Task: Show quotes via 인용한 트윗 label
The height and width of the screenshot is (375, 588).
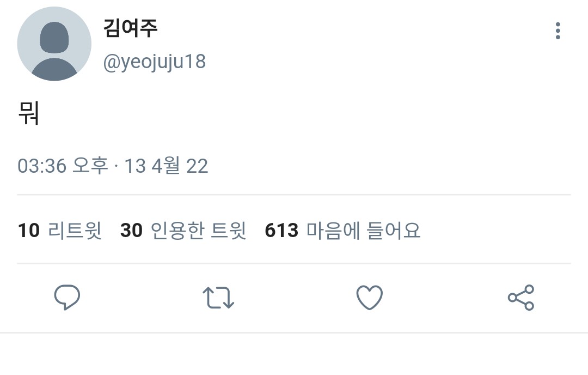Action: coord(198,231)
